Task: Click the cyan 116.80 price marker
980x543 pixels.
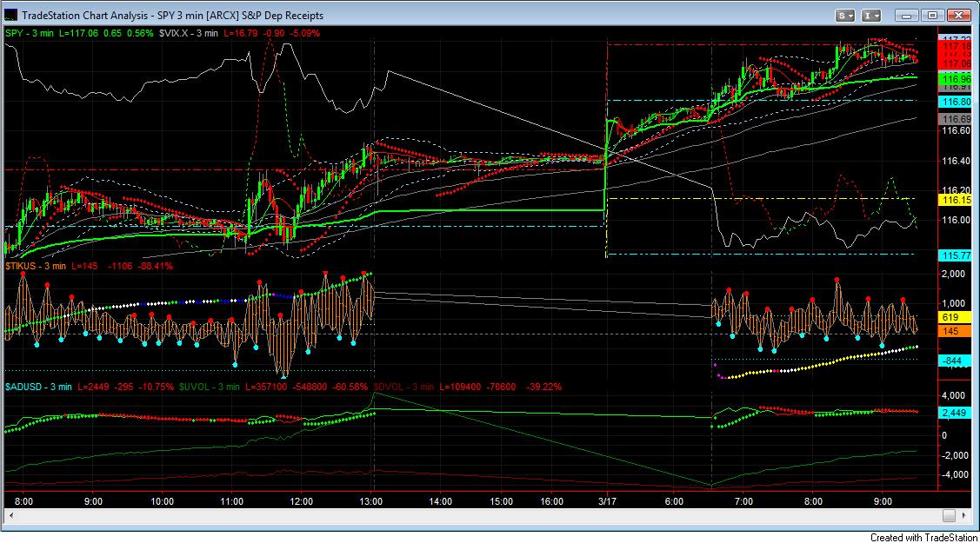Action: pyautogui.click(x=956, y=102)
